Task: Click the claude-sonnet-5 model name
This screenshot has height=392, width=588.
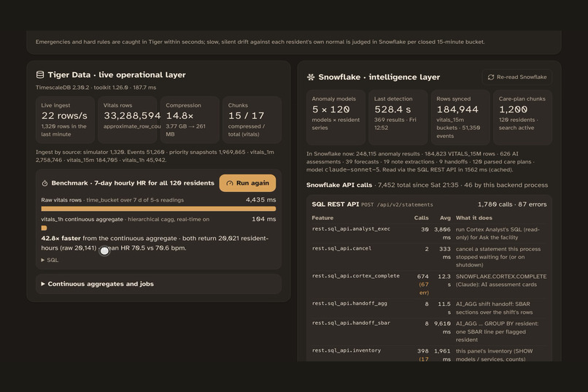Action: click(352, 169)
